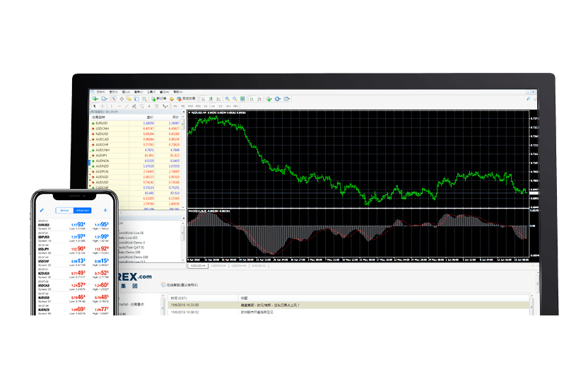Viewport: 588px width, 389px height.
Task: Tap the plus add-symbol icon on phone
Action: coord(105,211)
